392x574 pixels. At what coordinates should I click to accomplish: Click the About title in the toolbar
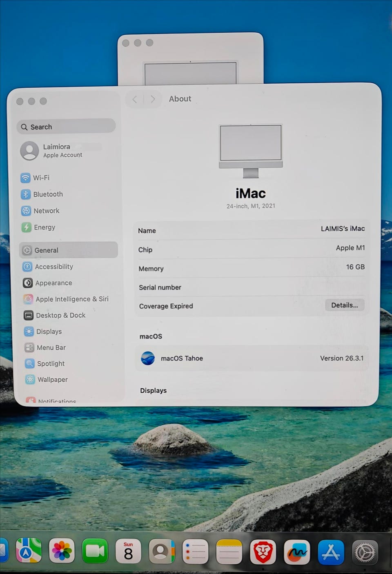point(180,99)
